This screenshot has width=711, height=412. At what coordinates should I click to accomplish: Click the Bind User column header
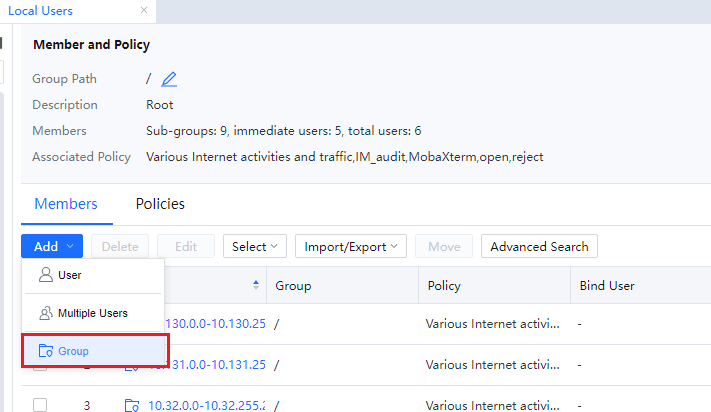coord(607,286)
